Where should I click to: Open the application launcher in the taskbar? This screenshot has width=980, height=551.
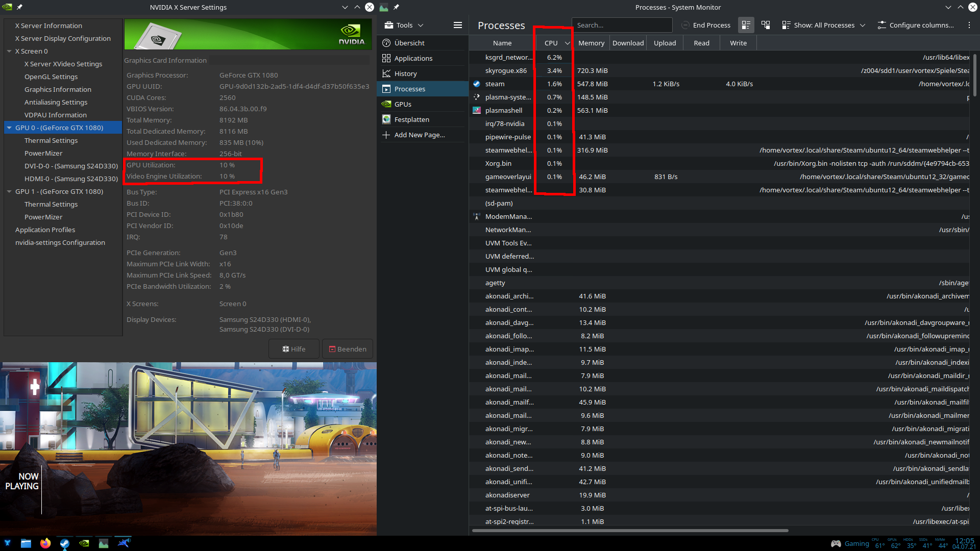7,543
